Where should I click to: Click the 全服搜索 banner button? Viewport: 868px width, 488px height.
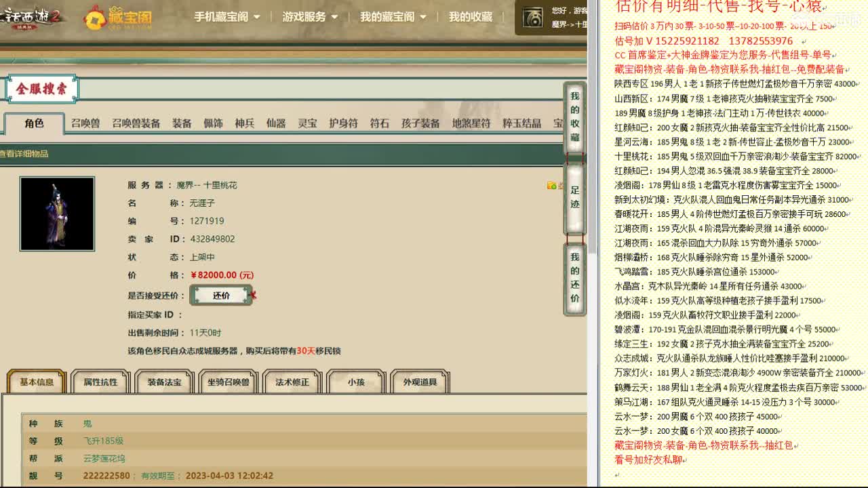click(x=42, y=89)
